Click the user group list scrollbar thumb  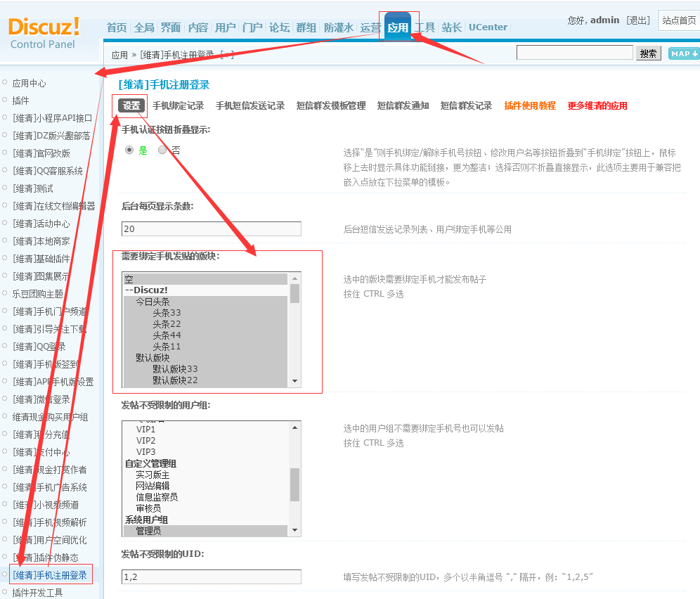pos(294,484)
